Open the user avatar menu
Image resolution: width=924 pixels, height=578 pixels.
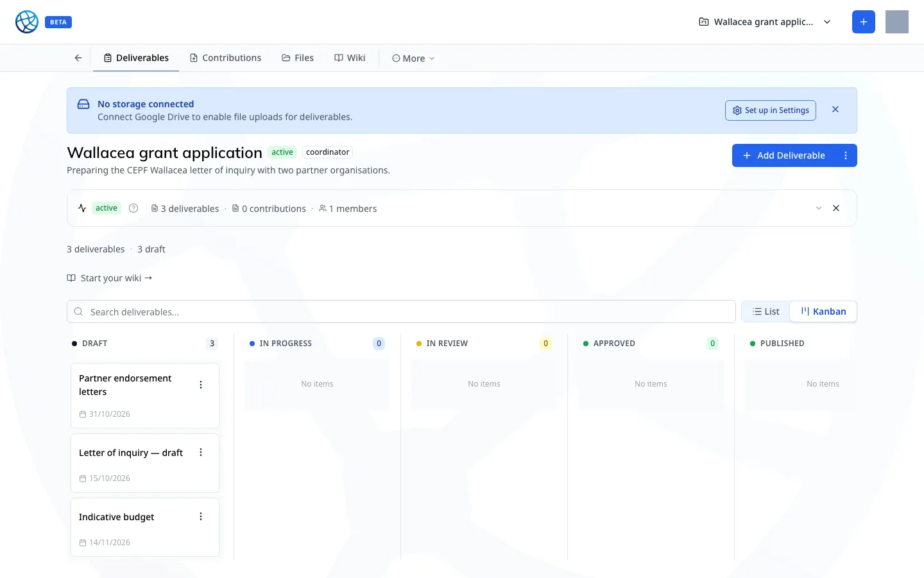pos(897,22)
